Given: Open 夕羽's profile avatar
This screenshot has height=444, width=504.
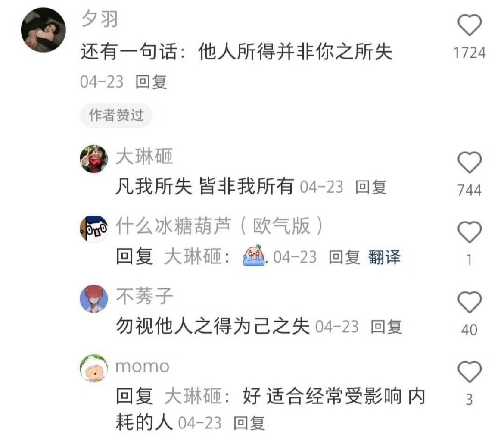Looking at the screenshot, I should point(44,30).
